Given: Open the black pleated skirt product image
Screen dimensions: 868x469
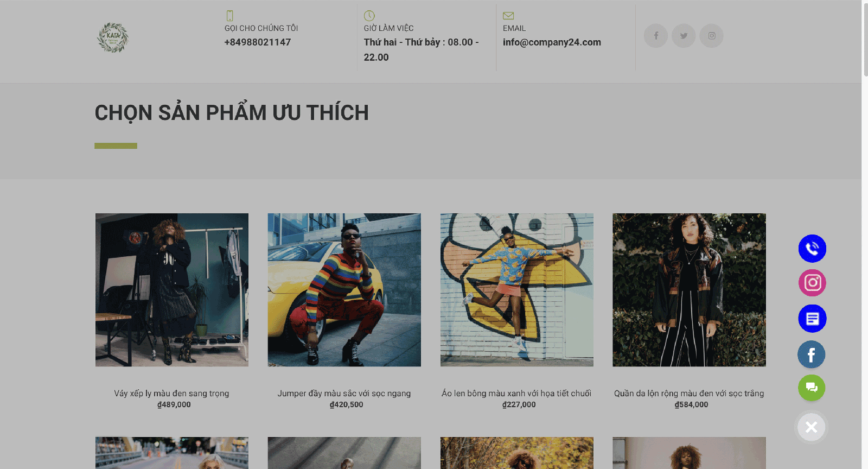Looking at the screenshot, I should (172, 290).
